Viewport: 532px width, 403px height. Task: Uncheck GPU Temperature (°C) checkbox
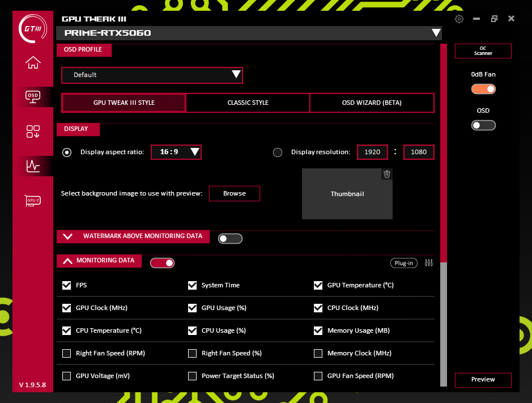318,285
